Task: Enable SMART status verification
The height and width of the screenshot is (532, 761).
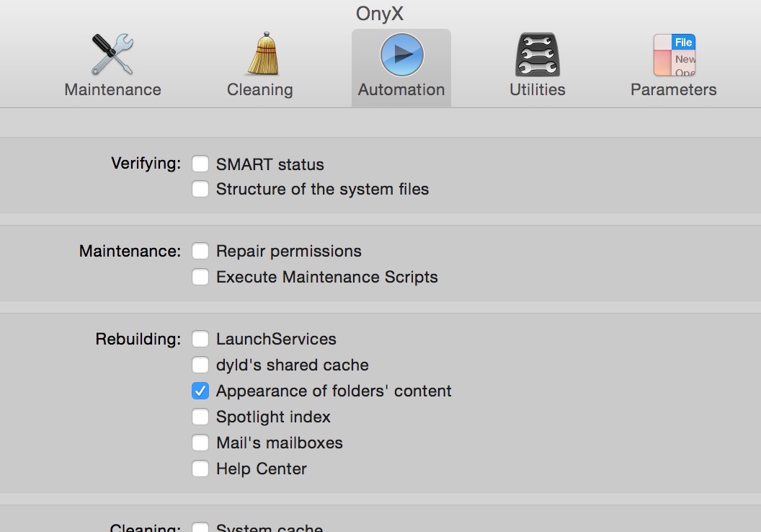Action: pyautogui.click(x=200, y=164)
